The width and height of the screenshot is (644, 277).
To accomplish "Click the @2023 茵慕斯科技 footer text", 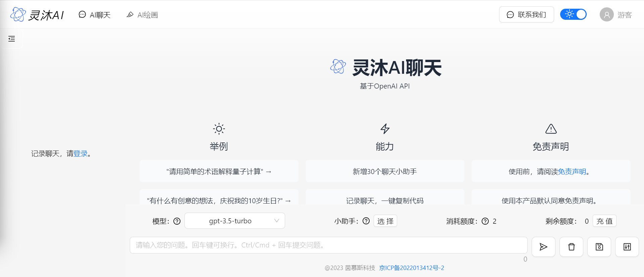I will (350, 268).
